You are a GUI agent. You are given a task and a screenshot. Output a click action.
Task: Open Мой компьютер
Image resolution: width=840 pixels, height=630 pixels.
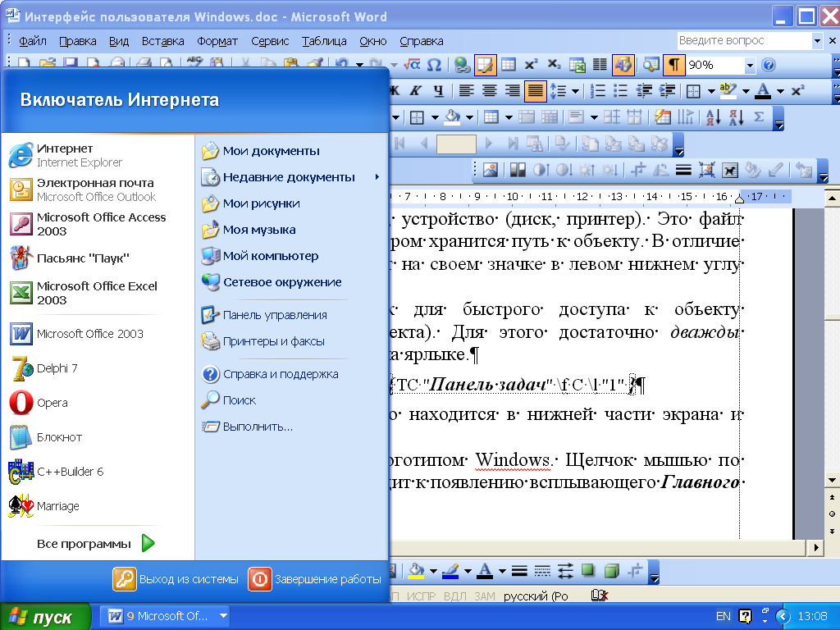click(291, 256)
